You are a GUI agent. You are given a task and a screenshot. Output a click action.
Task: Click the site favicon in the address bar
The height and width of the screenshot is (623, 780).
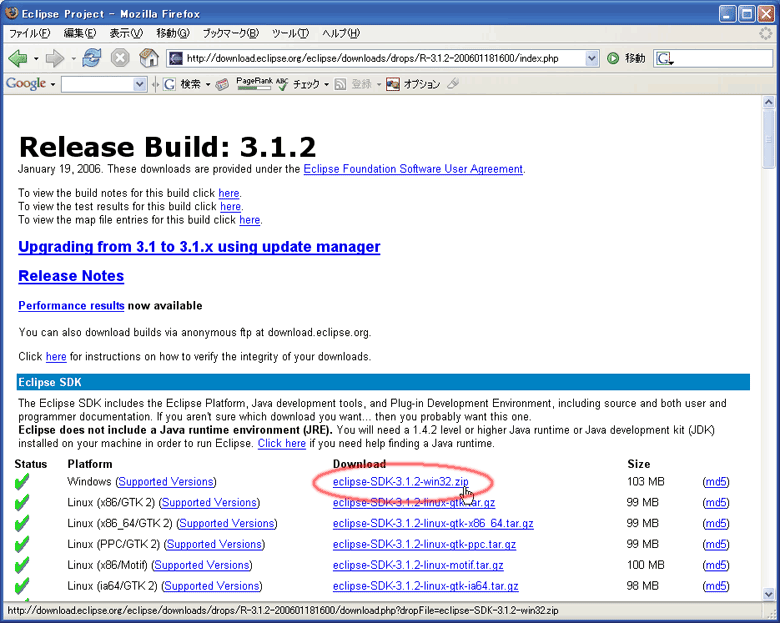[176, 58]
